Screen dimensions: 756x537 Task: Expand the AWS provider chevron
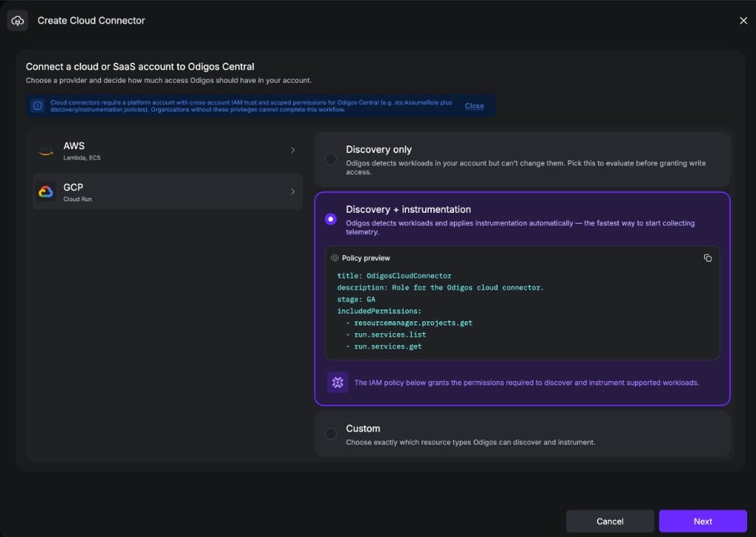coord(292,151)
